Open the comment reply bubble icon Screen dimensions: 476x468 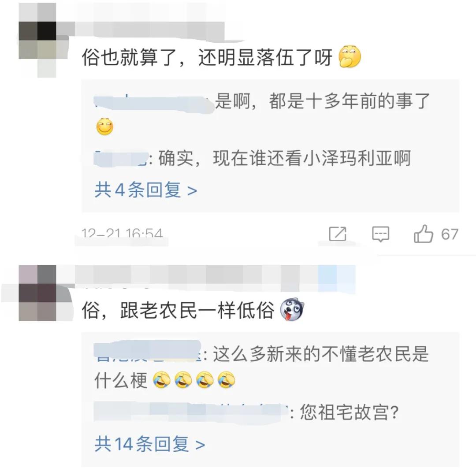[380, 234]
